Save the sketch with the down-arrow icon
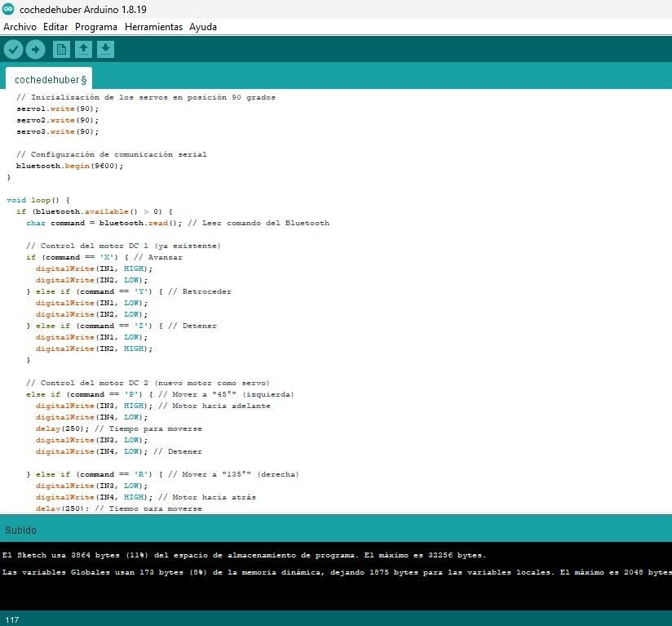672x626 pixels. tap(105, 49)
